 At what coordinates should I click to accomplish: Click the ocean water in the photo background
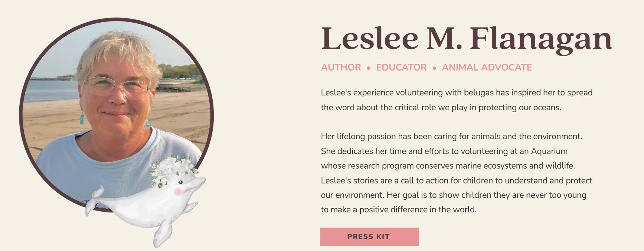click(x=48, y=90)
